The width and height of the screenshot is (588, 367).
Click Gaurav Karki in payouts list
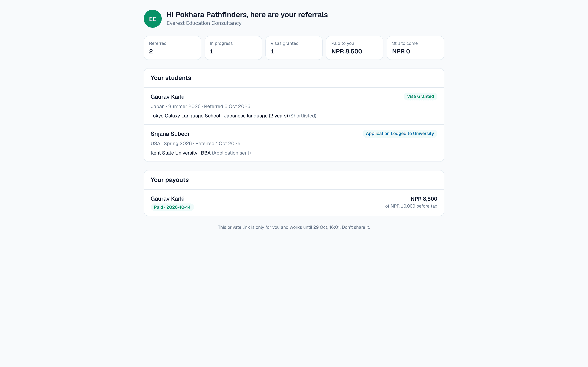pyautogui.click(x=168, y=199)
